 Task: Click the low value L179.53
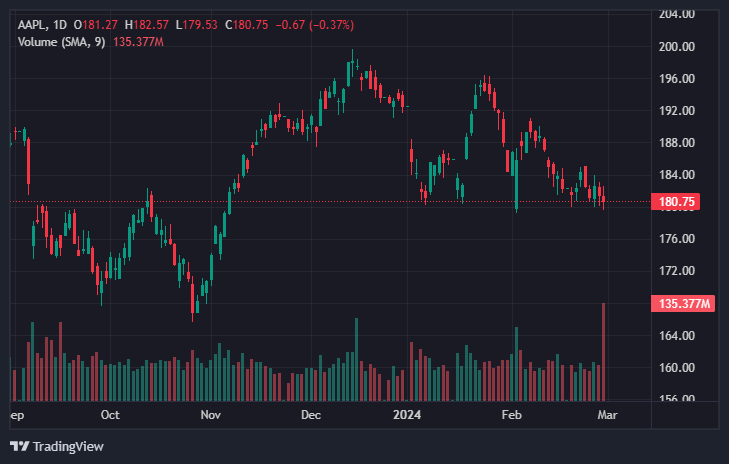(x=196, y=25)
